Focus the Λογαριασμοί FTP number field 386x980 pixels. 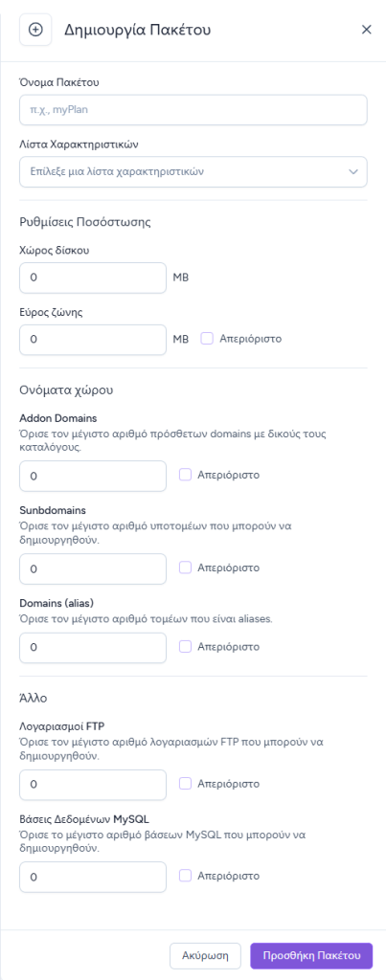[93, 785]
